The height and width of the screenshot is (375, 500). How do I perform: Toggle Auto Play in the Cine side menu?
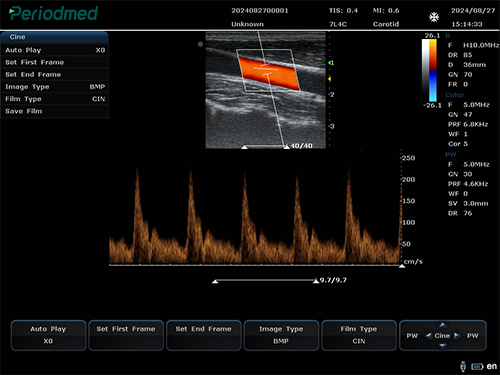pyautogui.click(x=55, y=50)
